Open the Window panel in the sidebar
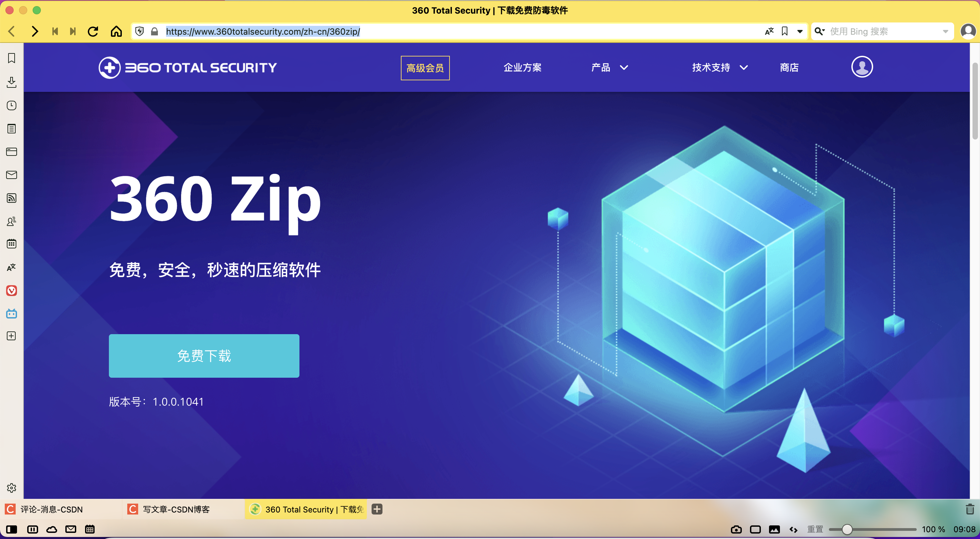This screenshot has height=539, width=980. click(x=12, y=152)
